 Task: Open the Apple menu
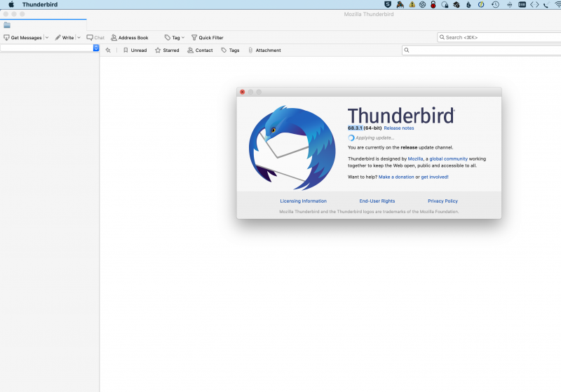coord(11,5)
